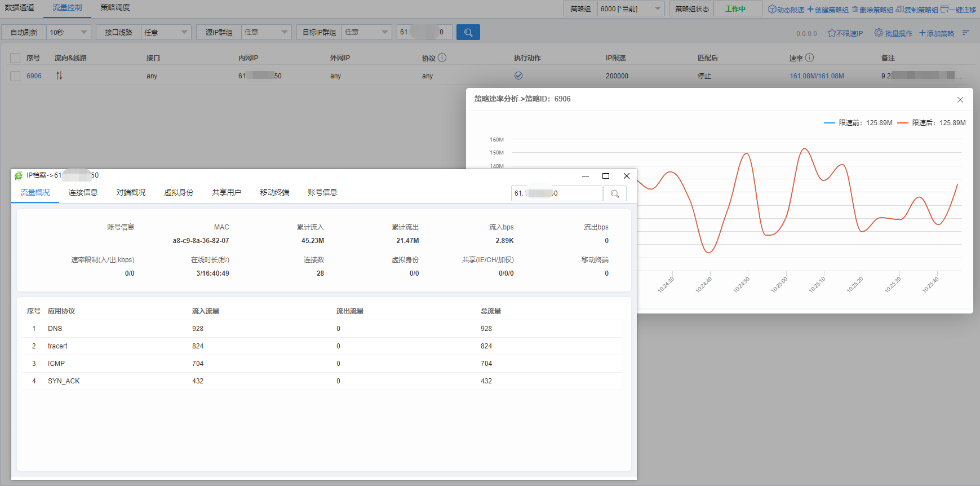Click the IP限速 column header
This screenshot has width=980, height=486.
click(615, 58)
